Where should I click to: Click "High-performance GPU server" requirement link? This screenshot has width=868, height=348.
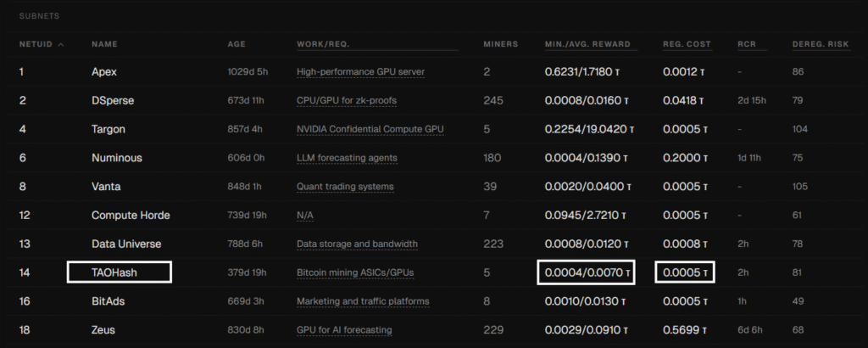click(360, 72)
